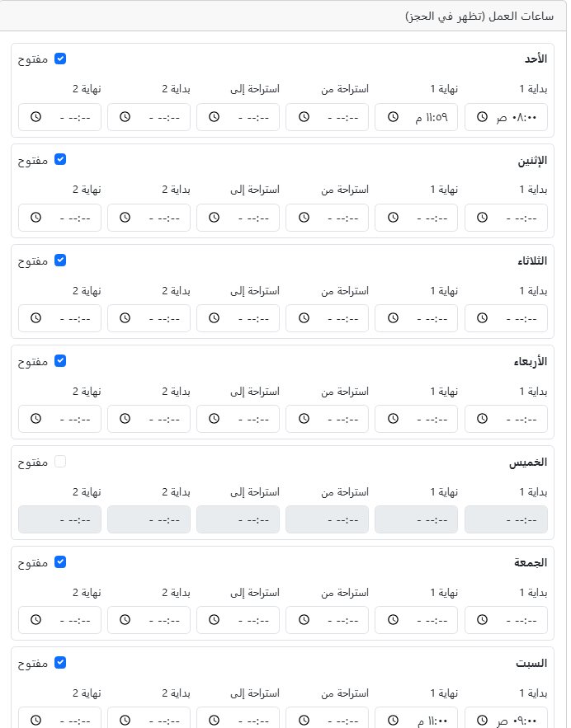Click the clock icon for Monday نهاية 2
This screenshot has height=728, width=571.
(35, 218)
